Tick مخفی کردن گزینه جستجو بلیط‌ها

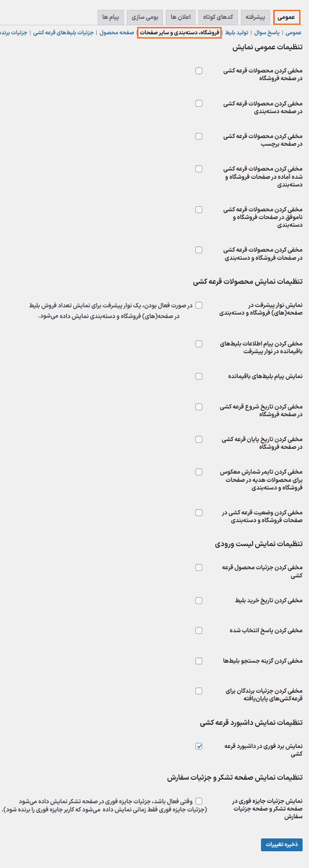(x=199, y=661)
